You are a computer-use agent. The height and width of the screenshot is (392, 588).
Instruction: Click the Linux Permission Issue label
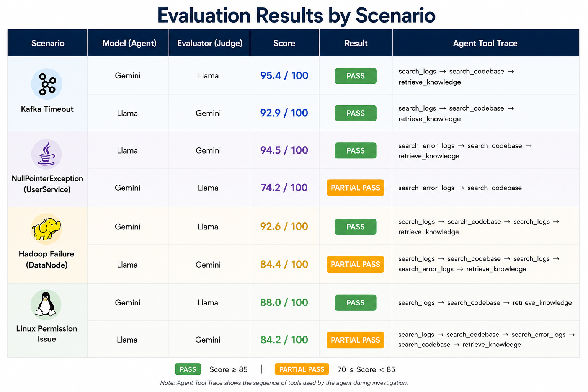47,334
